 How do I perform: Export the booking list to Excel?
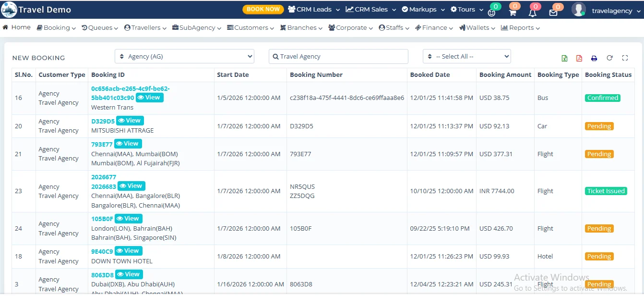click(x=564, y=58)
